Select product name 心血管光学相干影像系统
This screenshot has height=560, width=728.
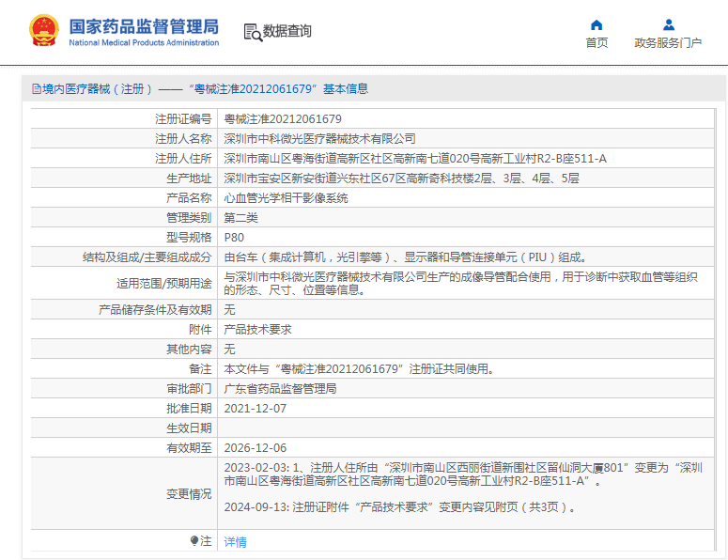[286, 198]
